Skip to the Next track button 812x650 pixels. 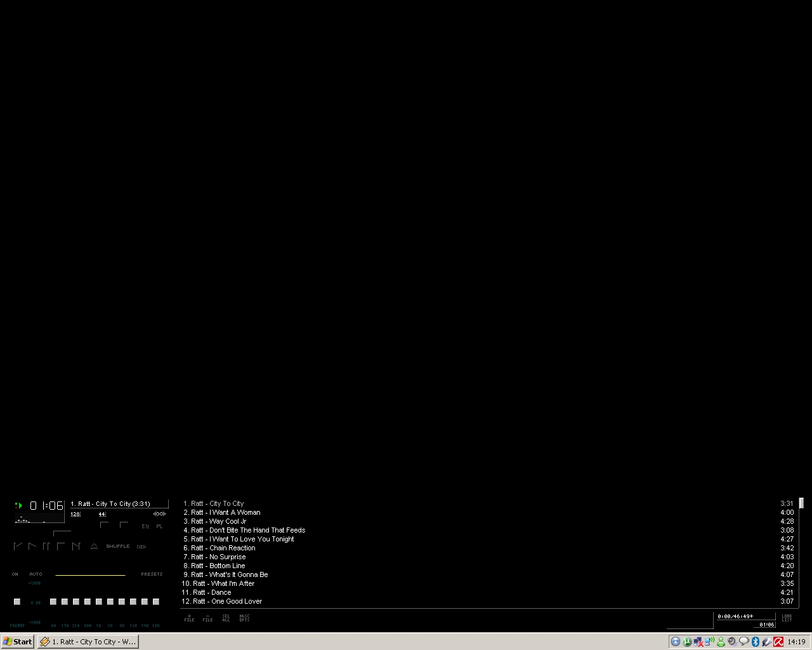pos(76,546)
